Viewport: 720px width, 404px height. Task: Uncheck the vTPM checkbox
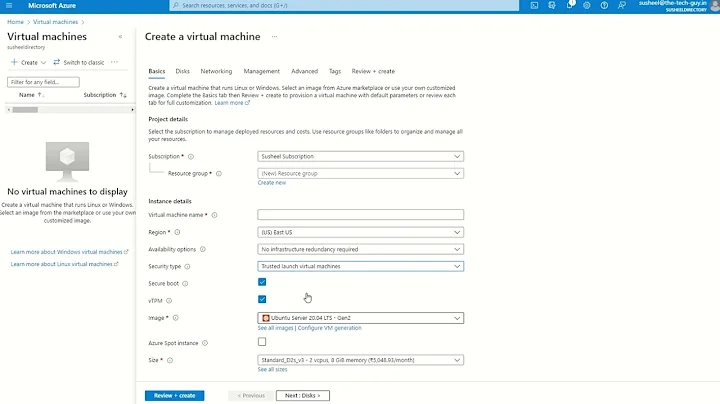tap(262, 299)
